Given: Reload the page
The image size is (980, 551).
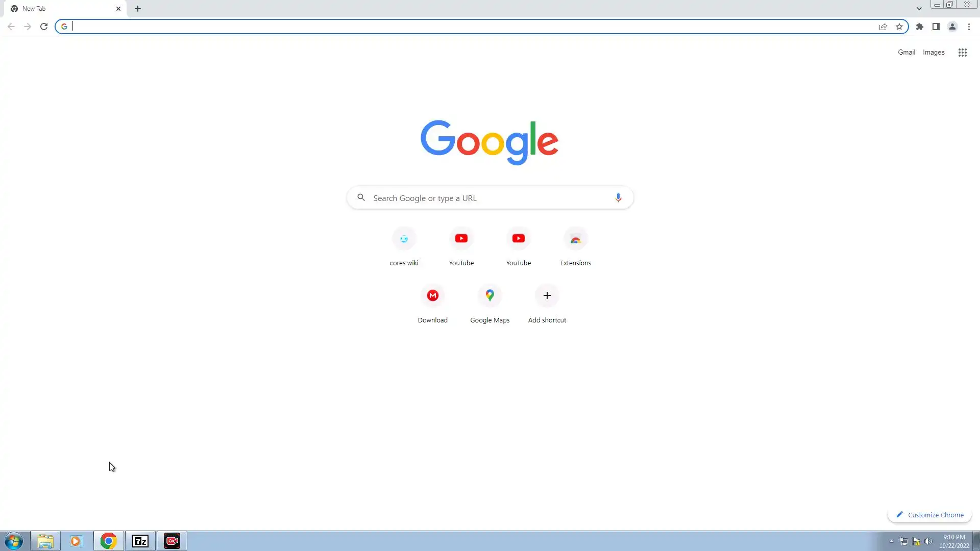Looking at the screenshot, I should (44, 27).
